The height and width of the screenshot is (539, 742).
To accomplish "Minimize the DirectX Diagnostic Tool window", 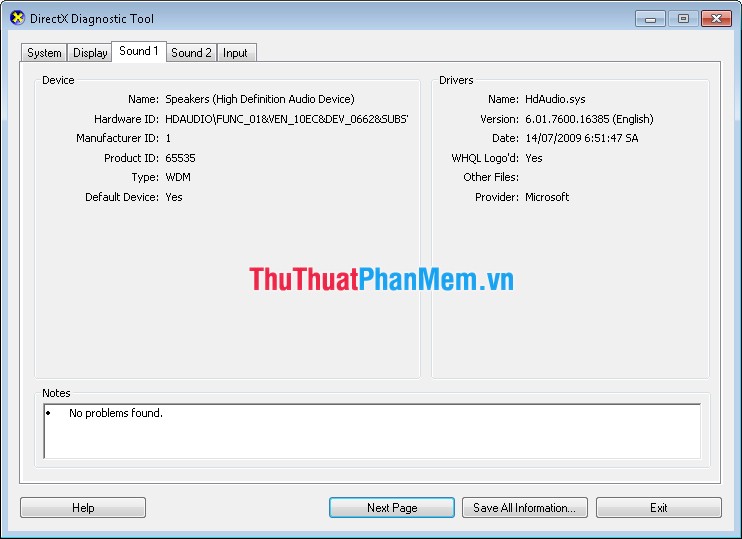I will (651, 18).
